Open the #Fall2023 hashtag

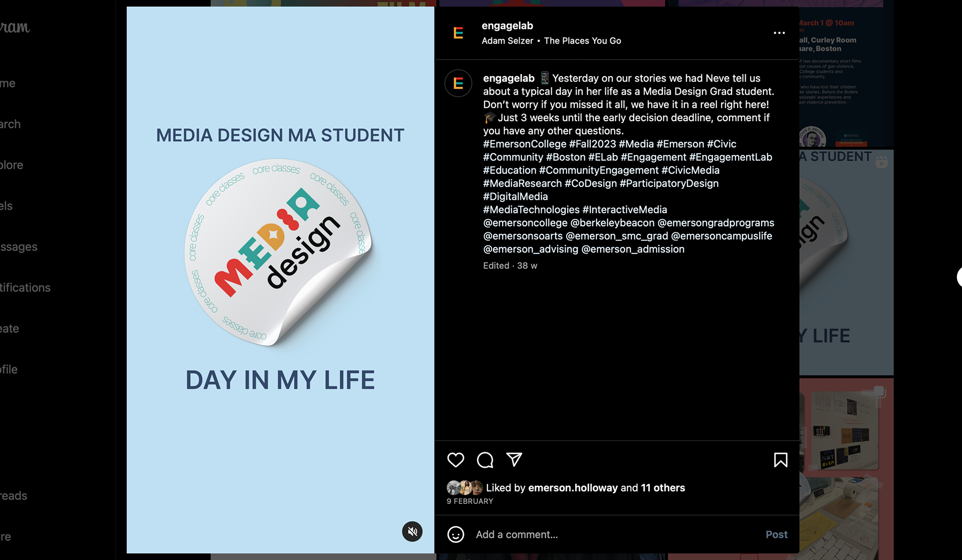(592, 144)
